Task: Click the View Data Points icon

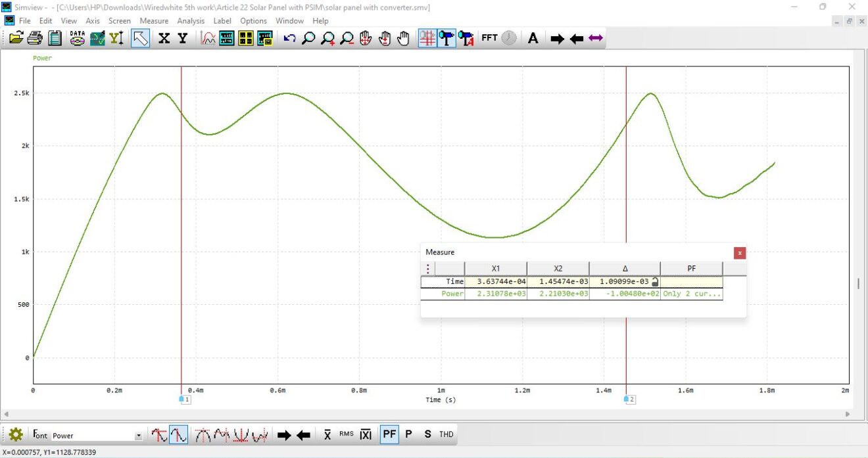Action: pyautogui.click(x=77, y=38)
